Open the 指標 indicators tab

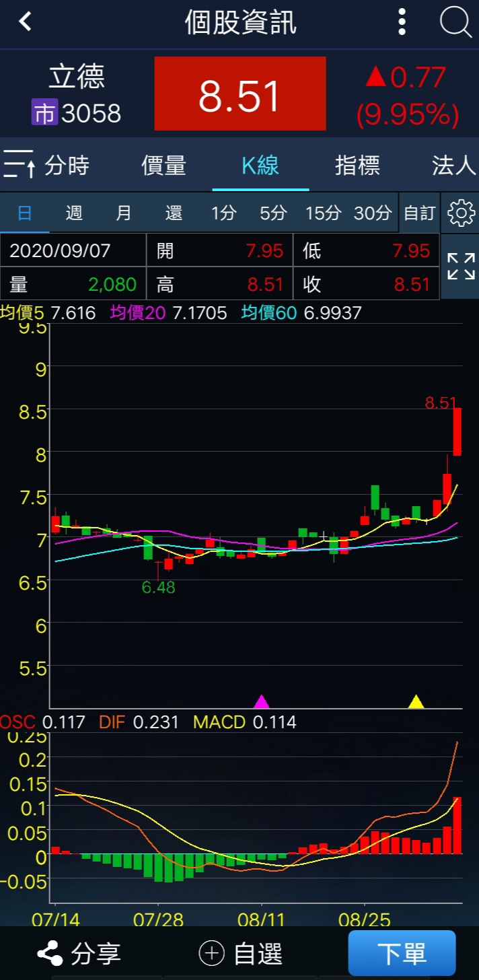[x=357, y=165]
